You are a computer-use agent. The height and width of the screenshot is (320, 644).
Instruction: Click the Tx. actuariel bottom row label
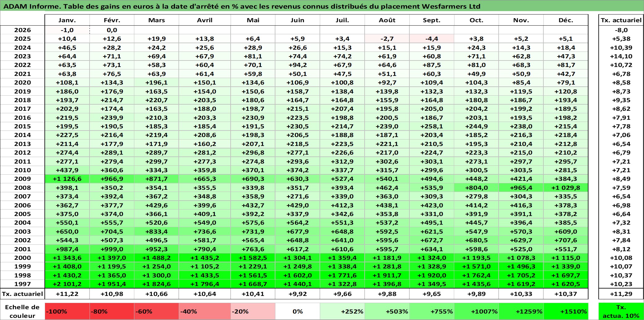tap(23, 294)
